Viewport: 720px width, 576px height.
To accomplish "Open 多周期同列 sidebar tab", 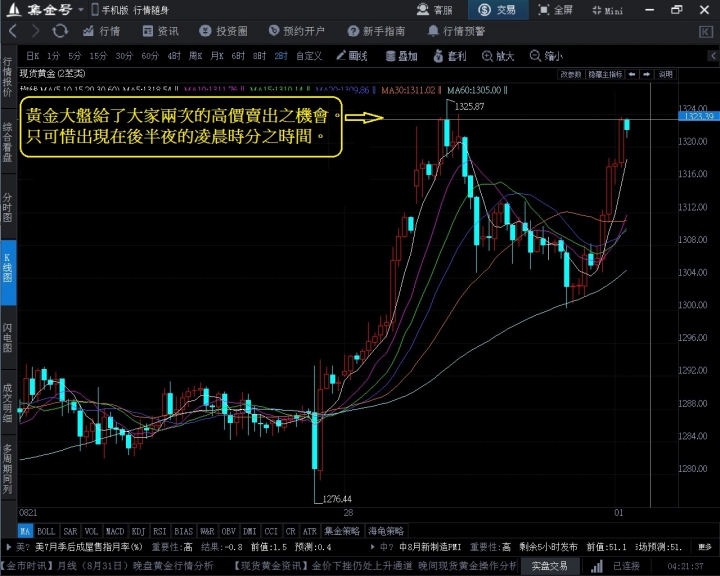I will [8, 469].
